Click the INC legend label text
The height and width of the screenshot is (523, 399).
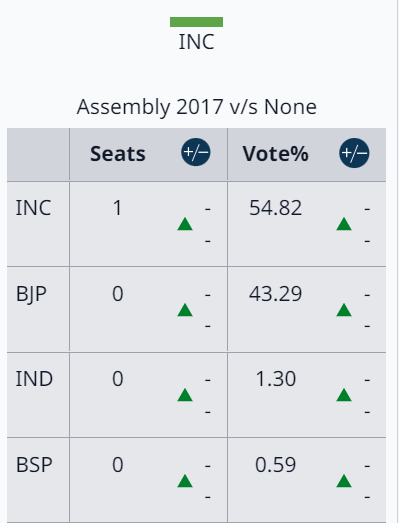point(196,42)
